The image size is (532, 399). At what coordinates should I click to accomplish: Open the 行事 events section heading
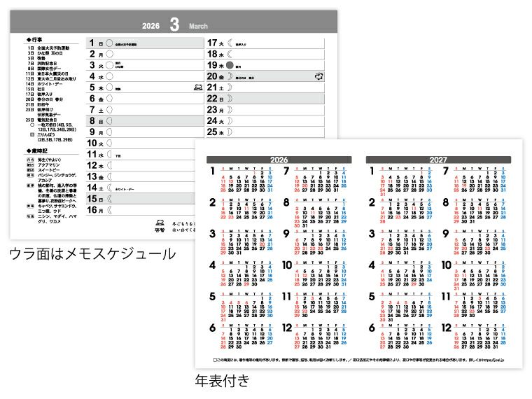point(35,41)
